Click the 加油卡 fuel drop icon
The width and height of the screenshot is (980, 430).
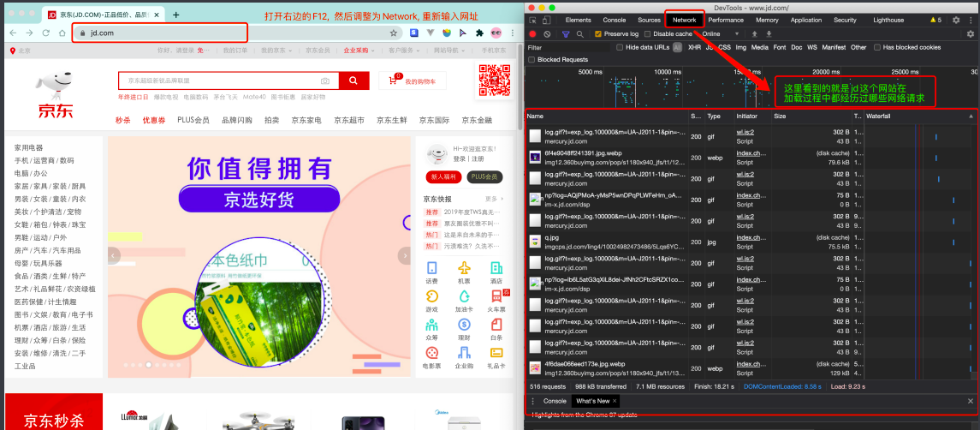point(464,296)
